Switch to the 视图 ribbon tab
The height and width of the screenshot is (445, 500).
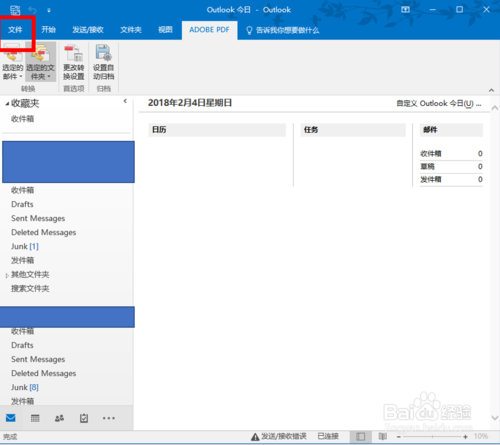coord(165,30)
